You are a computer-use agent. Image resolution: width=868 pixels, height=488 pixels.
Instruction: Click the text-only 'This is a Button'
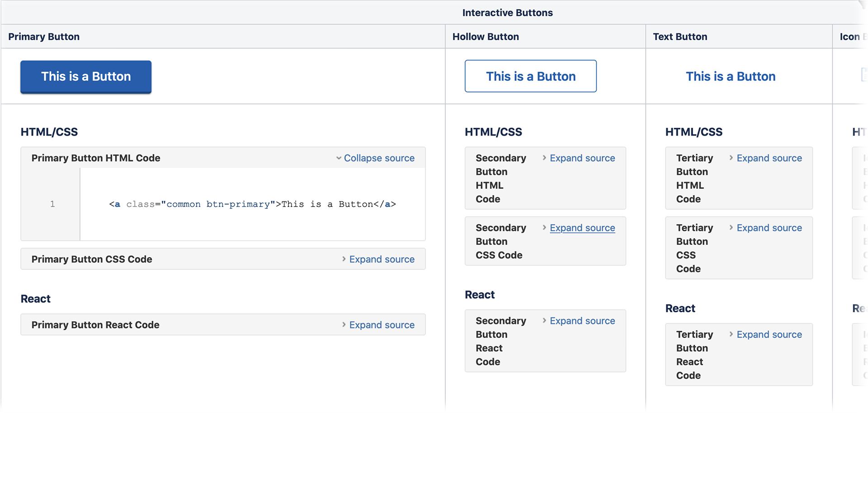coord(730,76)
